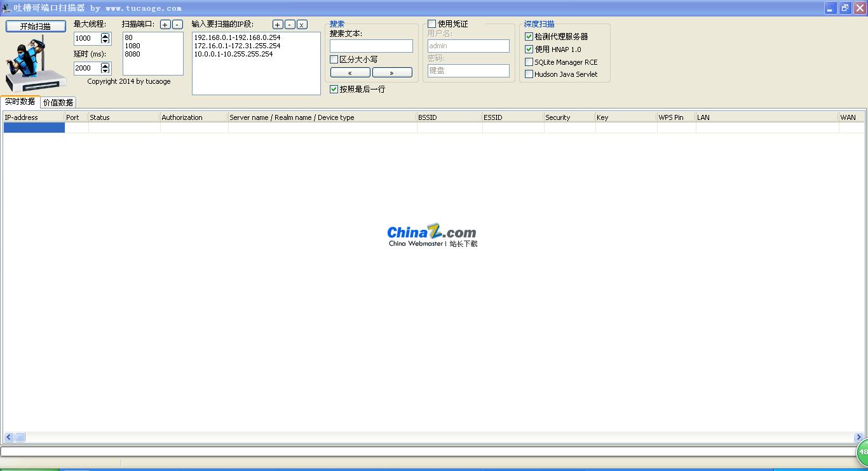868x471 pixels.
Task: Decrease max threads with spinner down arrow
Action: (x=105, y=41)
